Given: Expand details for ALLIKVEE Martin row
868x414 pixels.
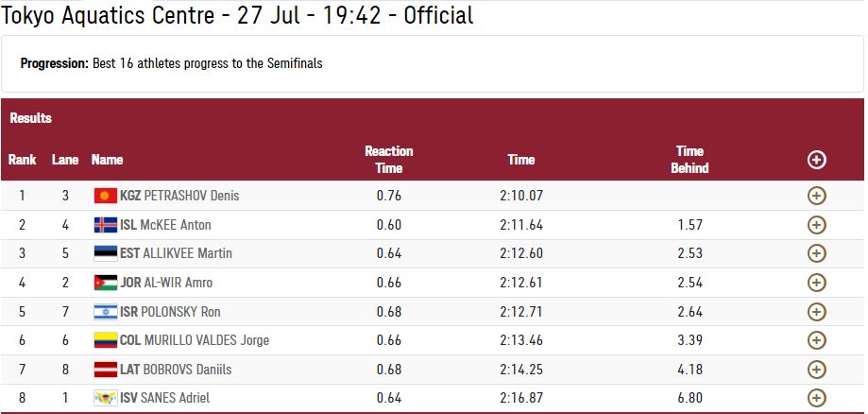Looking at the screenshot, I should pos(816,254).
